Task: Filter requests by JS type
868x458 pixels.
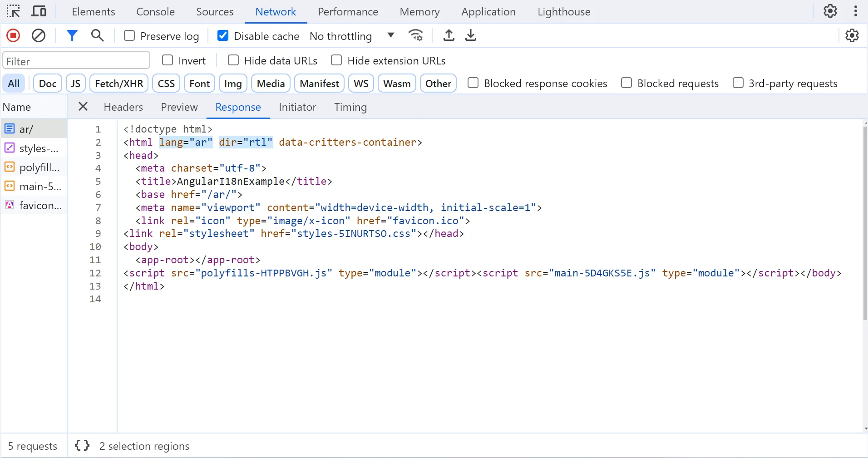Action: (x=76, y=84)
